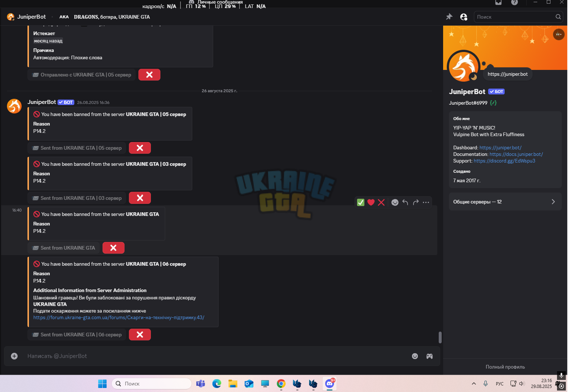The width and height of the screenshot is (568, 392).
Task: Click X beside Sent from UKRAINE GTA | 05 сервер
Action: (x=140, y=148)
